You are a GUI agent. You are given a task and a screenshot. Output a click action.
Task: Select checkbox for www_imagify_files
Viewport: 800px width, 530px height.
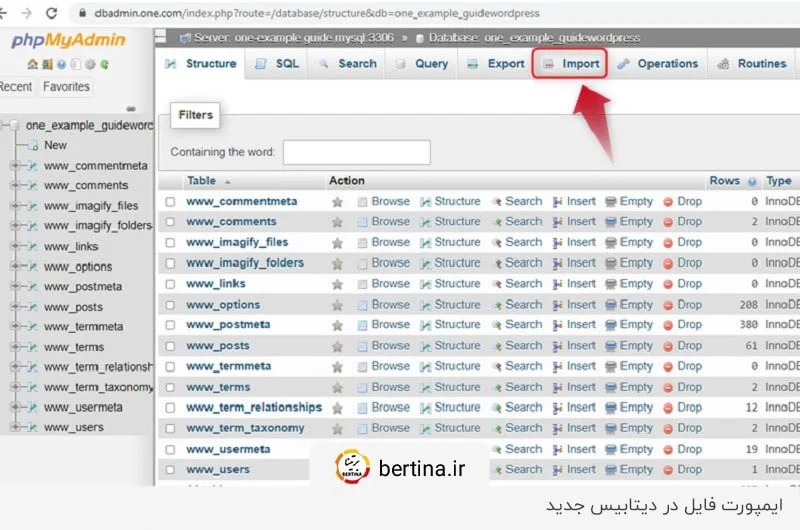170,243
